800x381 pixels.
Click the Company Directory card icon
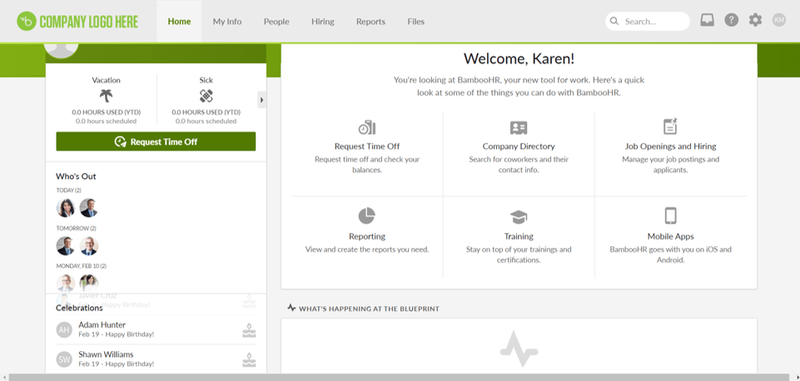point(518,128)
